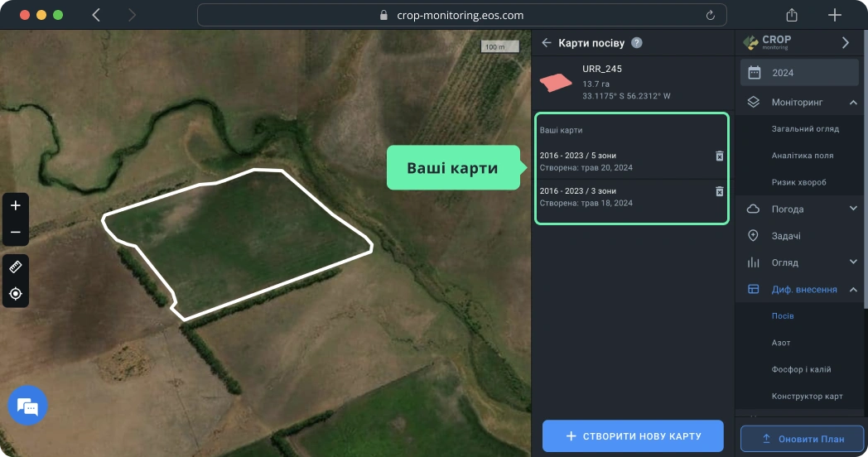Open the chat support bubble

tap(27, 406)
